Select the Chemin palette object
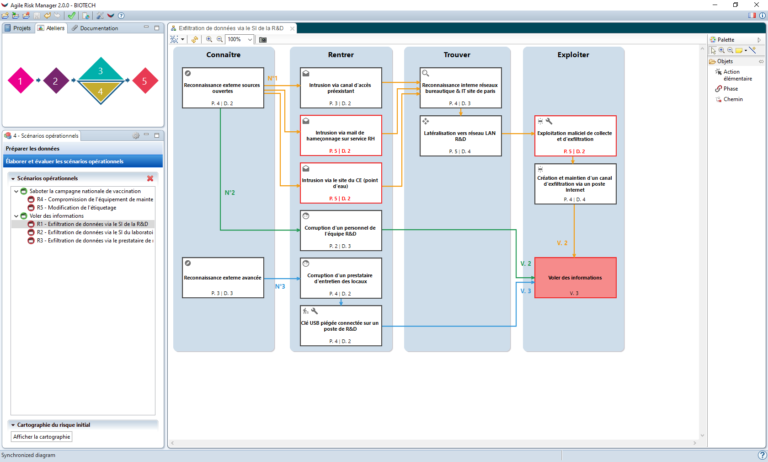 [x=729, y=99]
